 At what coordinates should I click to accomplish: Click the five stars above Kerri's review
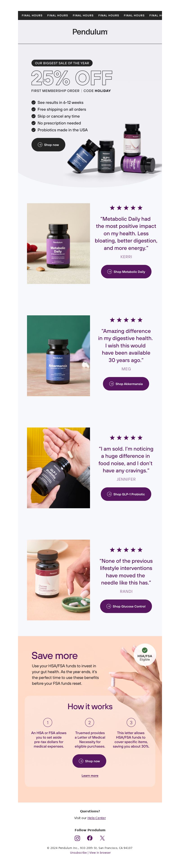pos(126,208)
